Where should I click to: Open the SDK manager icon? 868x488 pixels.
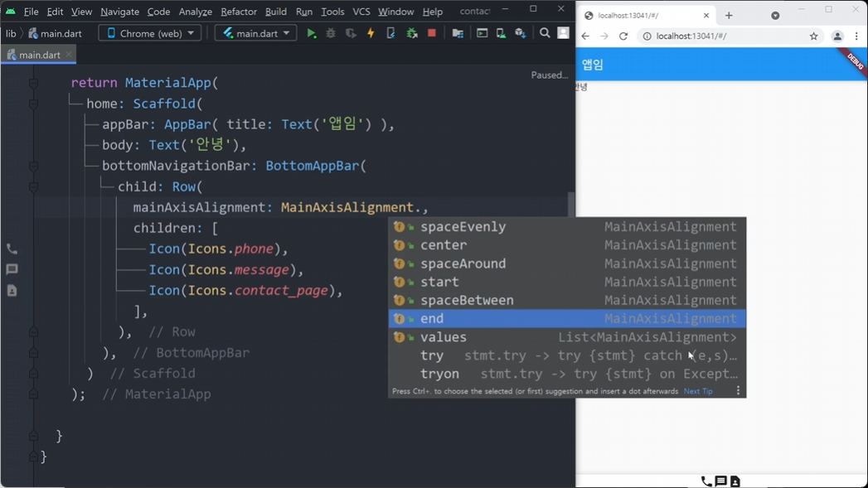520,34
